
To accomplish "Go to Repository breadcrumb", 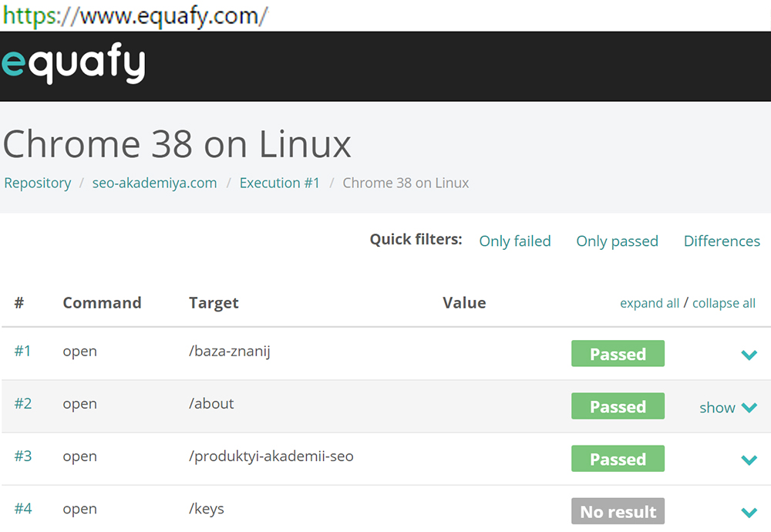I will (38, 184).
